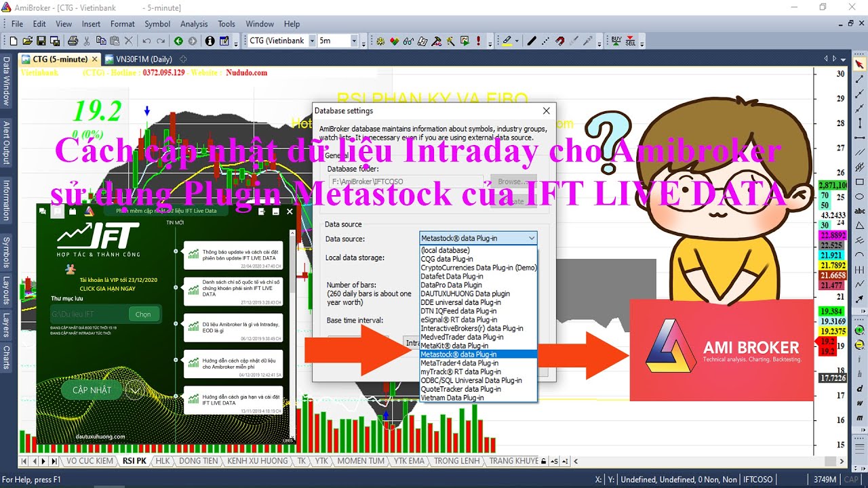Screen dimensions: 868x488
Task: Click the green Back navigation arrow
Action: [x=178, y=41]
